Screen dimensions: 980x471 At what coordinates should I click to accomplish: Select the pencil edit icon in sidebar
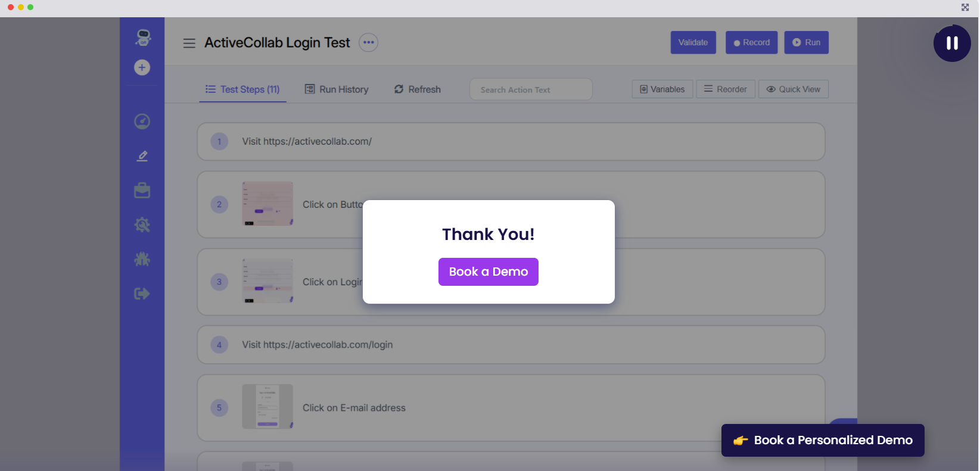pyautogui.click(x=142, y=156)
